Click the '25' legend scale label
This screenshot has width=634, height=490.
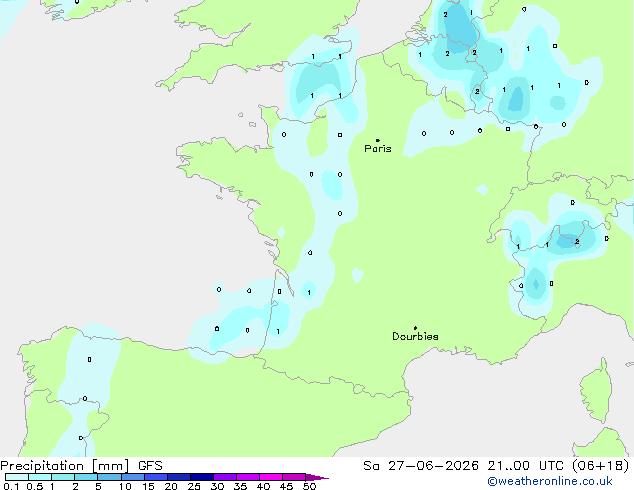point(194,486)
